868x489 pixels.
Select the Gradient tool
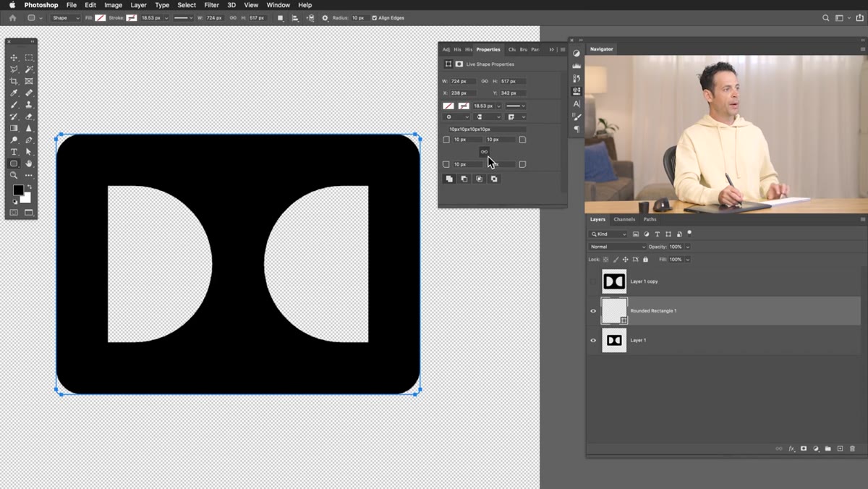pos(14,128)
